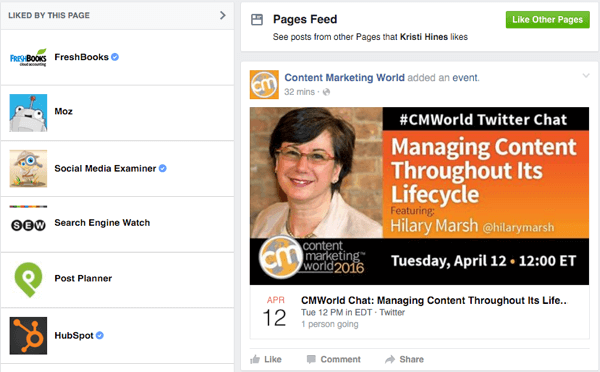Open the FreshBooks page logo
This screenshot has width=600, height=372.
coord(28,57)
